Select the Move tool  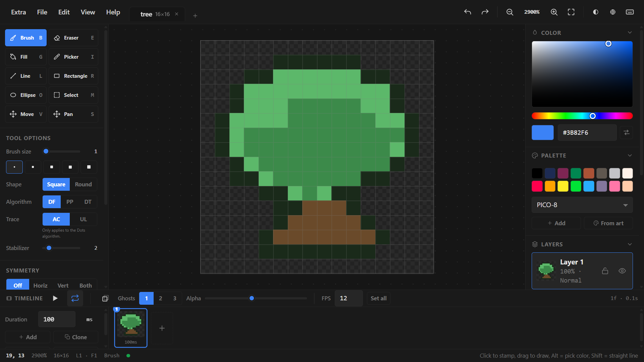(26, 114)
